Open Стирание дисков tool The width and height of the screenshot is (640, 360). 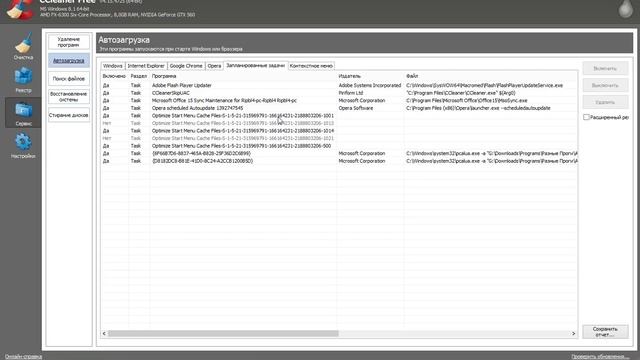69,115
